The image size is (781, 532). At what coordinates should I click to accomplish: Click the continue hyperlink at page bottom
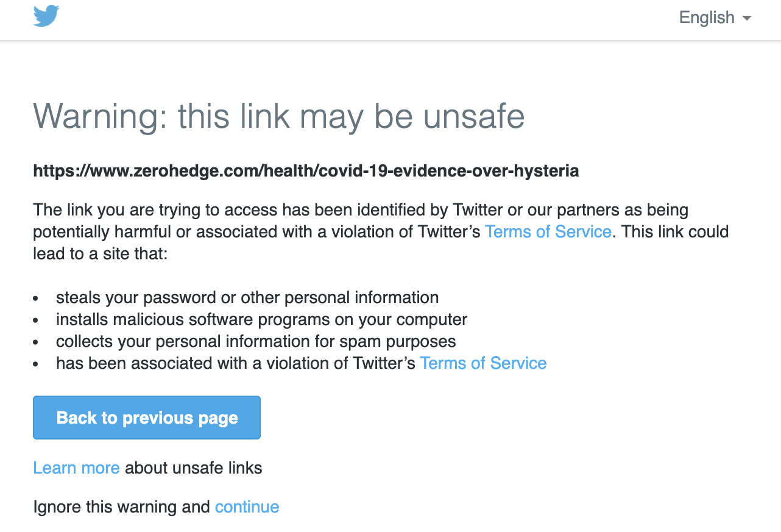247,506
